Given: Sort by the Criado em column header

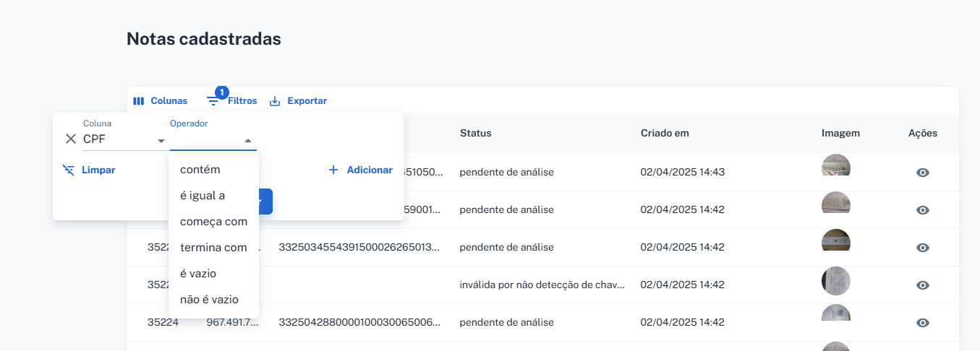Looking at the screenshot, I should coord(665,134).
